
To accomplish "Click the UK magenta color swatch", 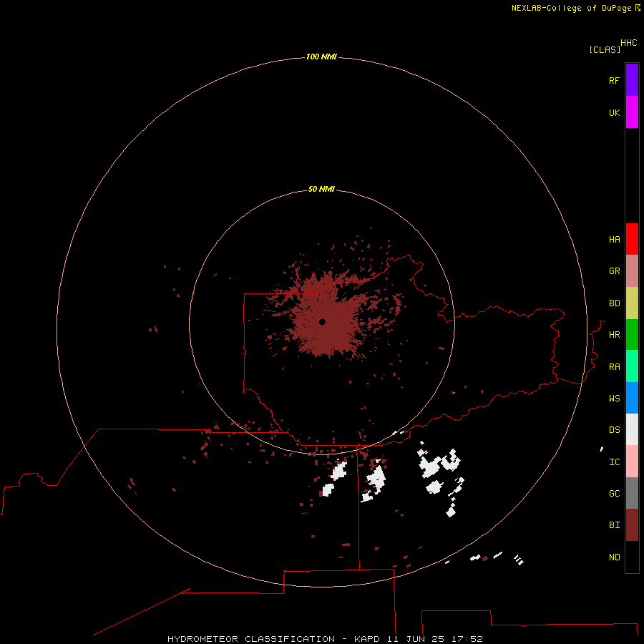I will tap(632, 112).
